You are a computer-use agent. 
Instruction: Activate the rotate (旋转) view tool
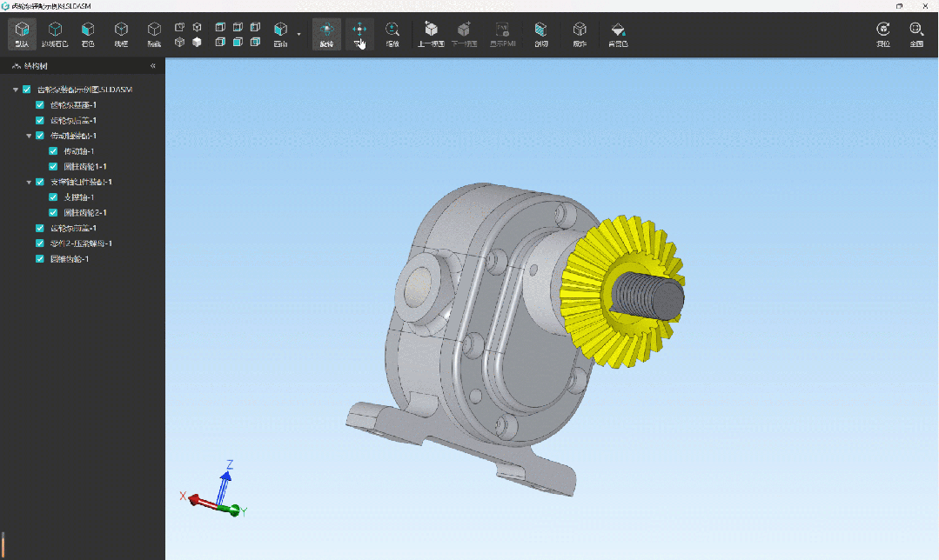(x=326, y=34)
